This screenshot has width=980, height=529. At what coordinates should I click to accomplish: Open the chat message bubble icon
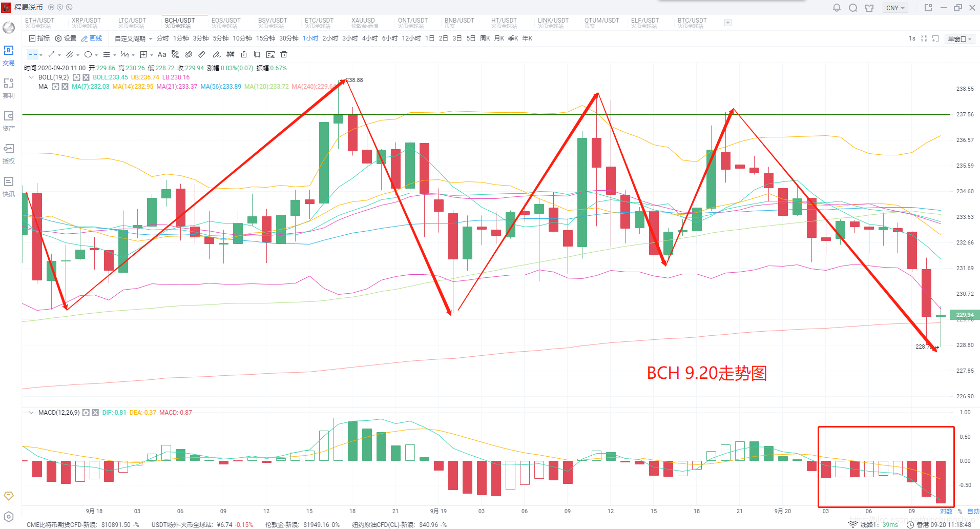853,8
